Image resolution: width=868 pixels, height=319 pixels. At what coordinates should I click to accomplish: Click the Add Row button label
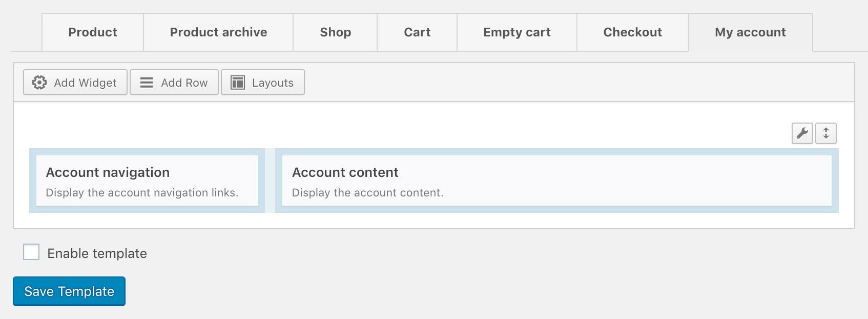[x=184, y=83]
